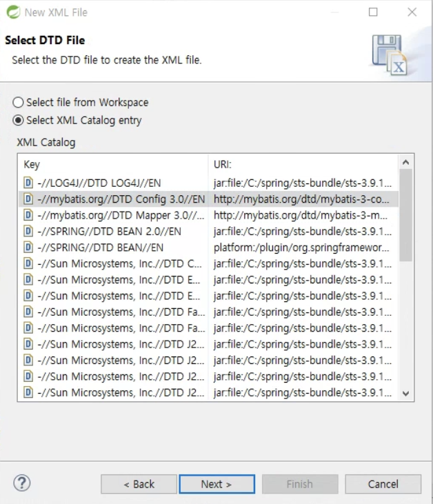The height and width of the screenshot is (504, 433).
Task: Click the icon beside -//SPRING//DTD BEAN//EN
Action: pyautogui.click(x=28, y=248)
